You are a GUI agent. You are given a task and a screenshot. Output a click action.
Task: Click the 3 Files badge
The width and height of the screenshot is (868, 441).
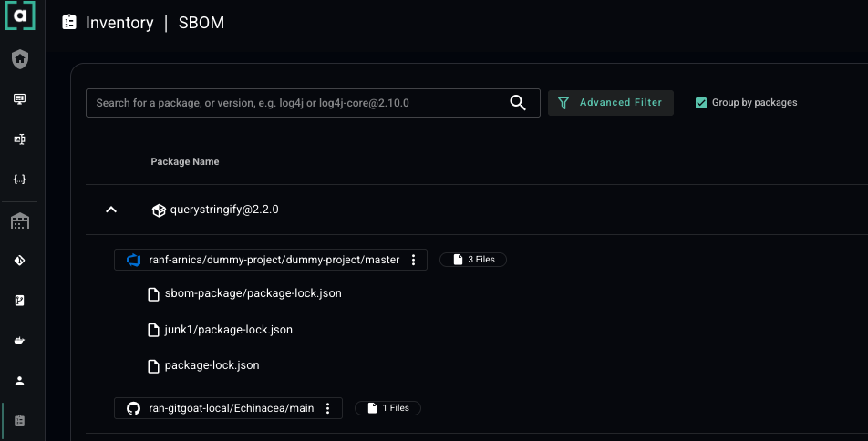472,260
